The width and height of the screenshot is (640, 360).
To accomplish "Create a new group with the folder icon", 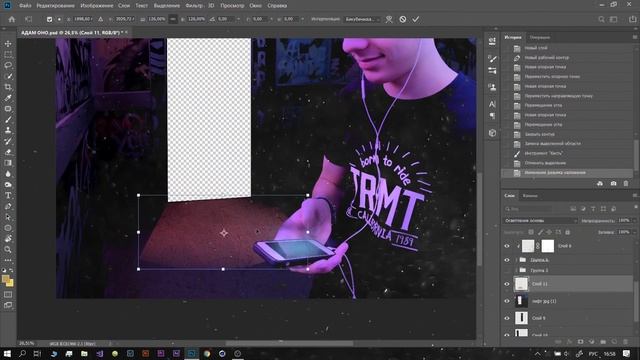I will coord(603,341).
